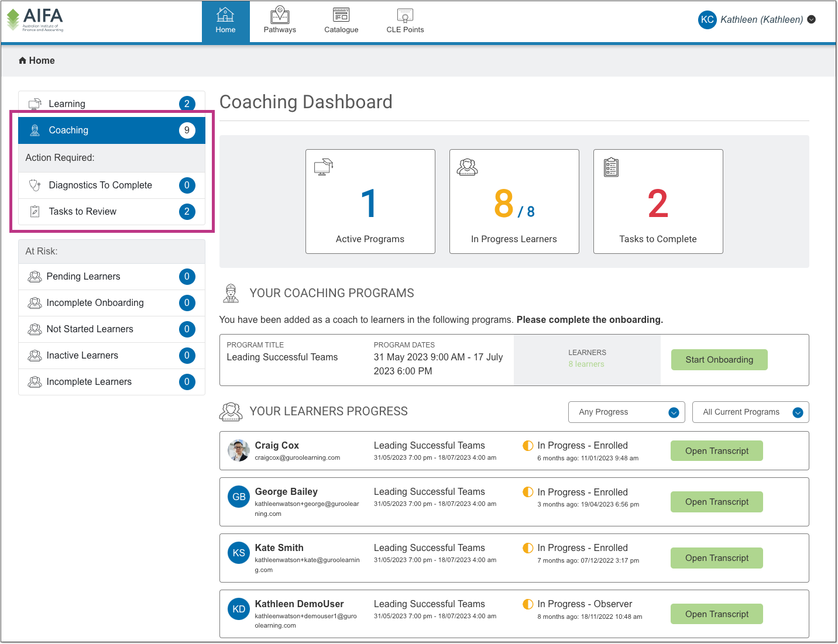
Task: Click the Coaching sidebar icon
Action: pyautogui.click(x=35, y=130)
